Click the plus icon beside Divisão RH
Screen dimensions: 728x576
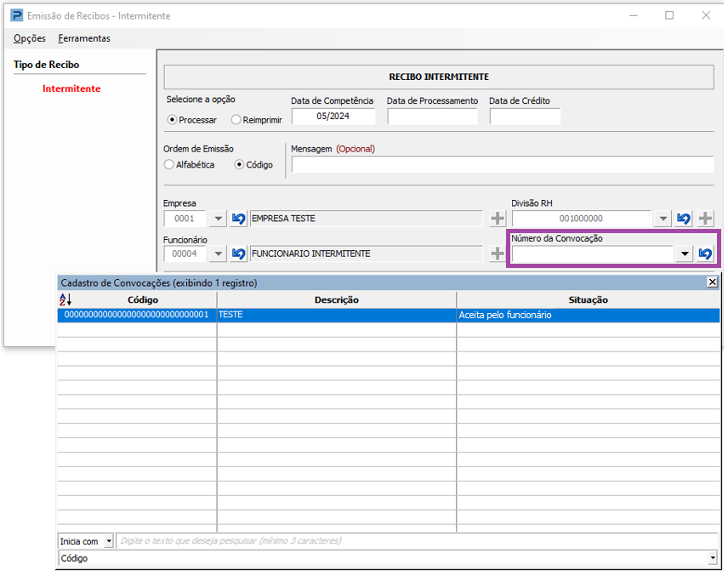tap(705, 219)
